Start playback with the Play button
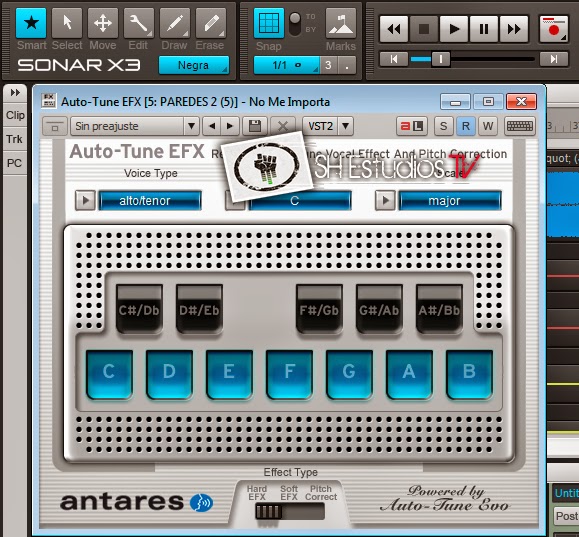Screen dimensions: 579x537 point(454,29)
